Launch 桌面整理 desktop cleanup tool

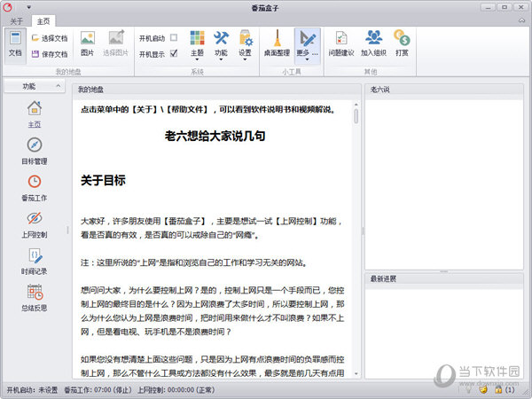(277, 43)
